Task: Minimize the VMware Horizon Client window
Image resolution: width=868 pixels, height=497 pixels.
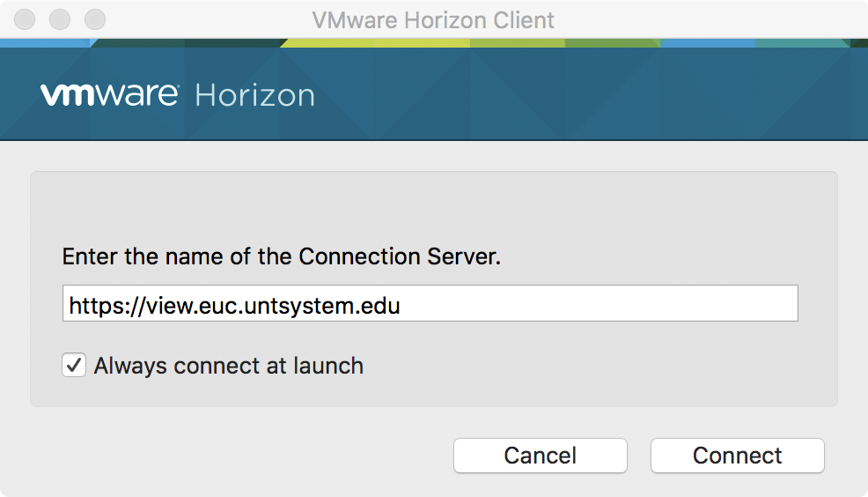Action: click(x=60, y=19)
